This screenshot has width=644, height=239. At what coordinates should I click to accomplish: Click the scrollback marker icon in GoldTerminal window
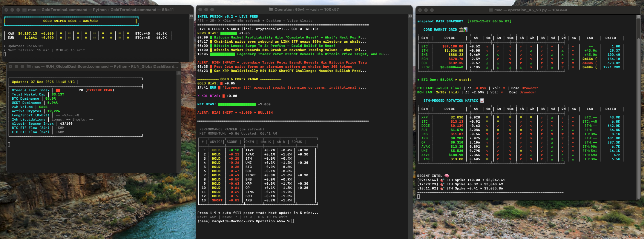(x=191, y=16)
